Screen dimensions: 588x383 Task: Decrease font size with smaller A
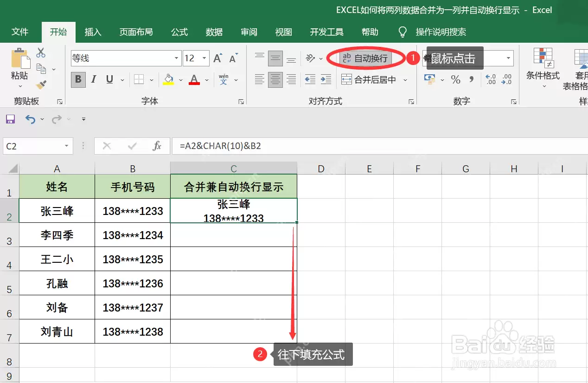coord(233,58)
